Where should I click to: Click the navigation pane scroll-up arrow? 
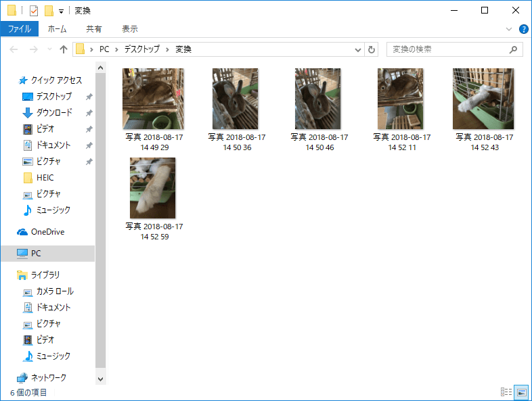(x=100, y=68)
